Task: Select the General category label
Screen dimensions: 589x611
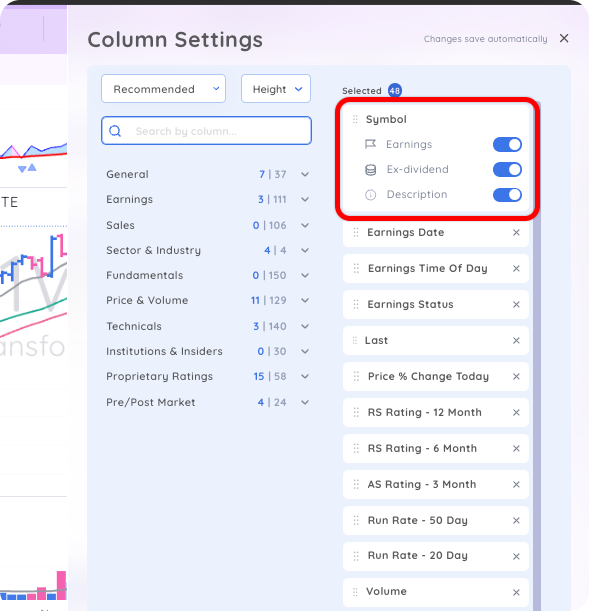Action: pyautogui.click(x=127, y=174)
